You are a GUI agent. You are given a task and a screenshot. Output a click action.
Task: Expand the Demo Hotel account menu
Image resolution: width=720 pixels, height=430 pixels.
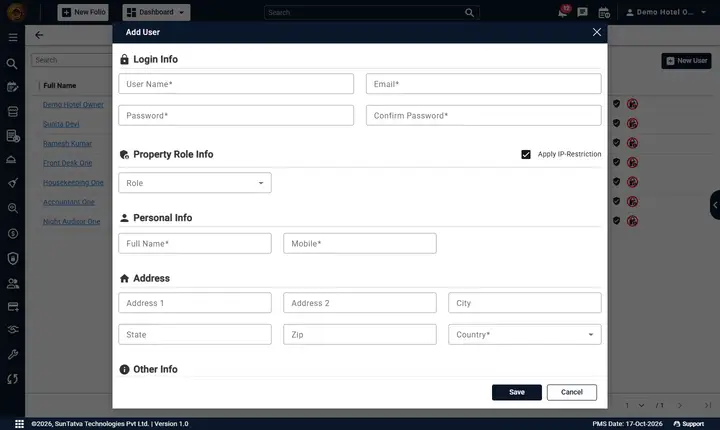(666, 12)
